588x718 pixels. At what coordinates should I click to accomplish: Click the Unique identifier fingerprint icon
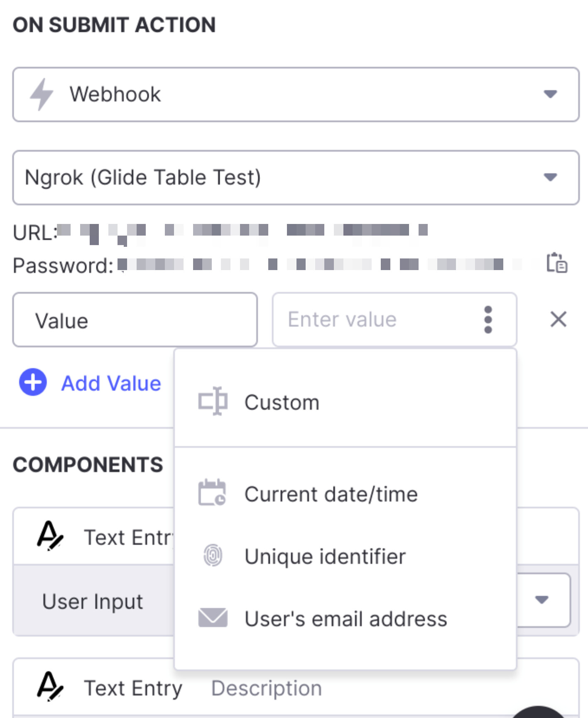213,556
